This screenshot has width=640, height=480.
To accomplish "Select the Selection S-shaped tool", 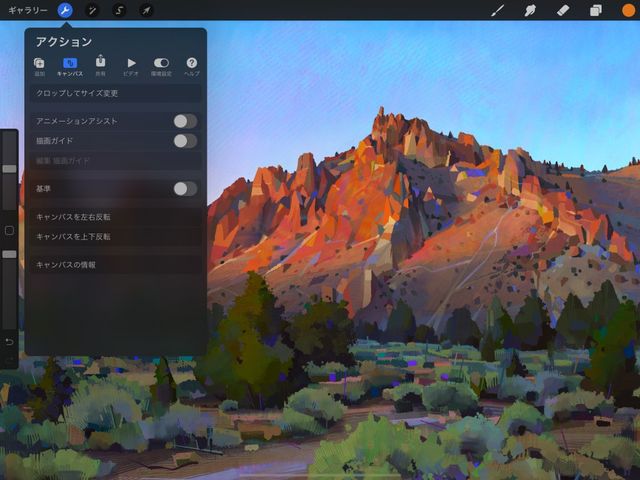I will (119, 10).
